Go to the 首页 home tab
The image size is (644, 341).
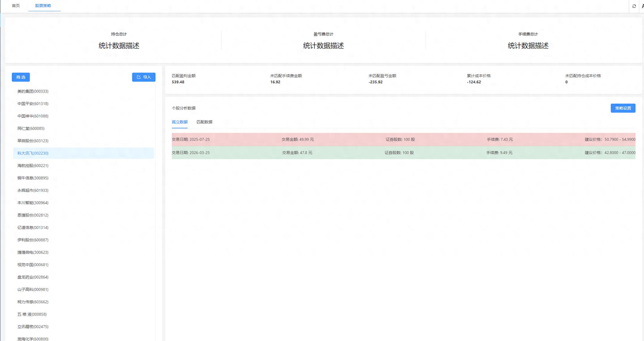[x=16, y=6]
